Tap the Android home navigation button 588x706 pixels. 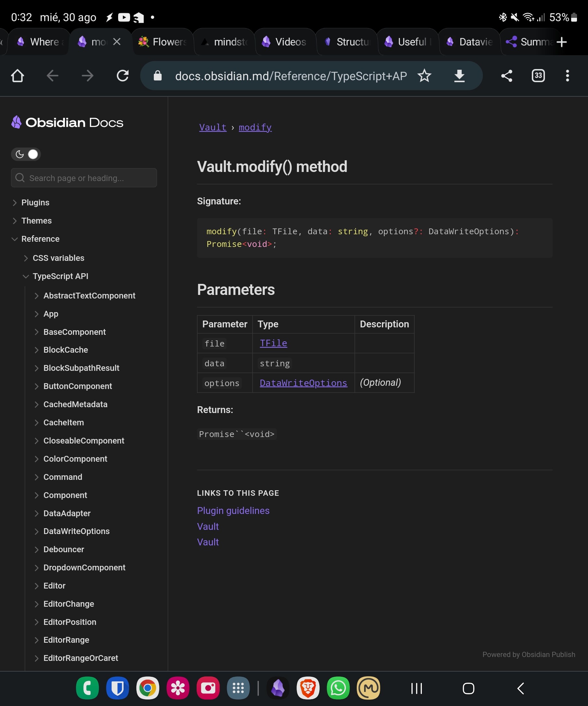(x=468, y=688)
